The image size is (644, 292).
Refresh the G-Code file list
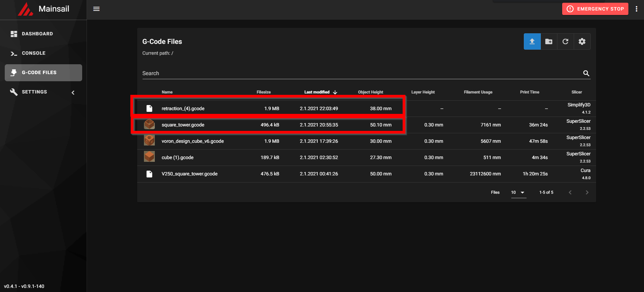[x=565, y=41]
